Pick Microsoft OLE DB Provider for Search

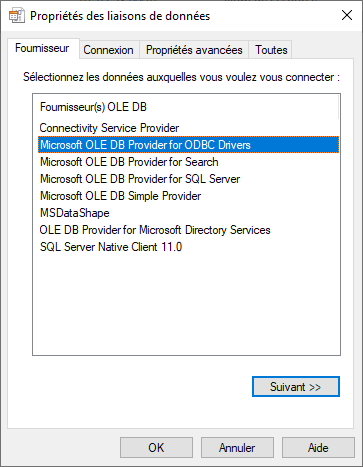pos(189,162)
